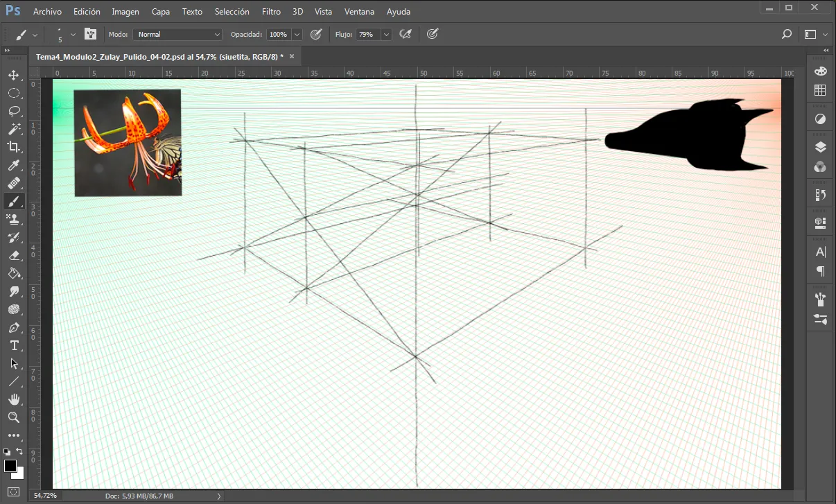Open the status bar info arrow
The image size is (836, 504).
[x=219, y=496]
